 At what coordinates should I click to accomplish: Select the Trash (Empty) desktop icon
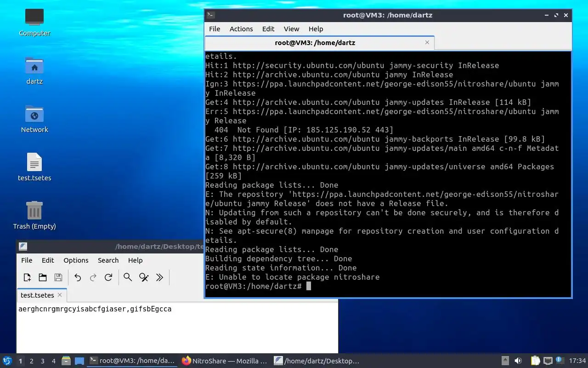[x=34, y=215]
